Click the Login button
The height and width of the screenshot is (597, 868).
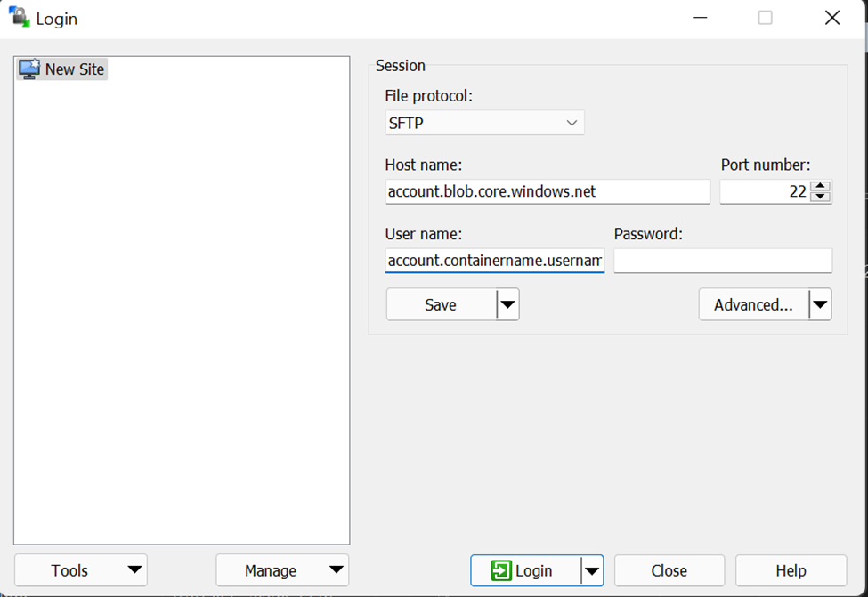pyautogui.click(x=525, y=570)
